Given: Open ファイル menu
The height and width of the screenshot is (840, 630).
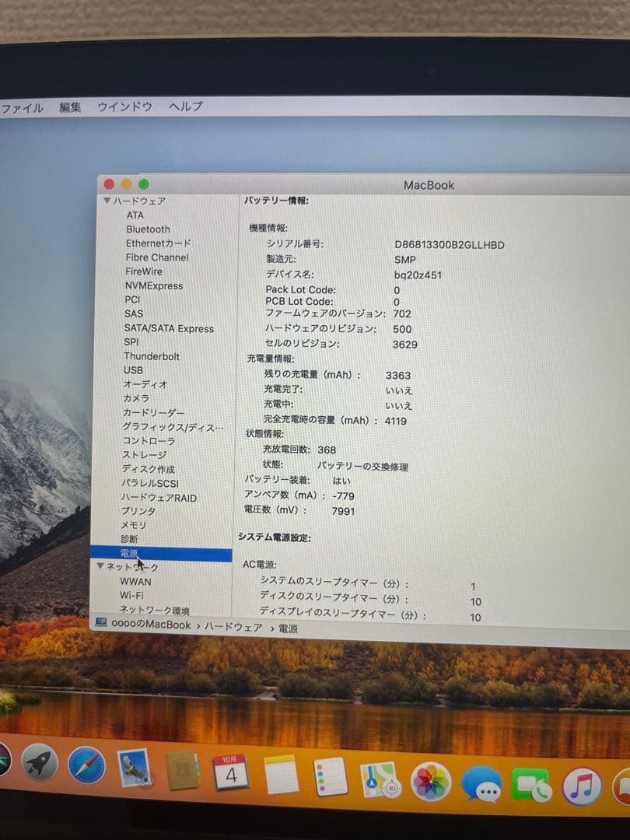Looking at the screenshot, I should click(22, 107).
